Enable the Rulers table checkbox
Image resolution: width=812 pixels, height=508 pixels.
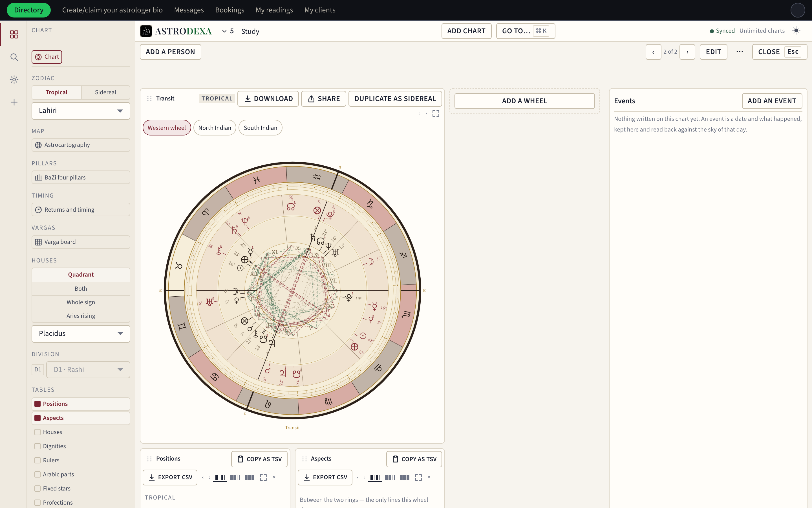[37, 460]
